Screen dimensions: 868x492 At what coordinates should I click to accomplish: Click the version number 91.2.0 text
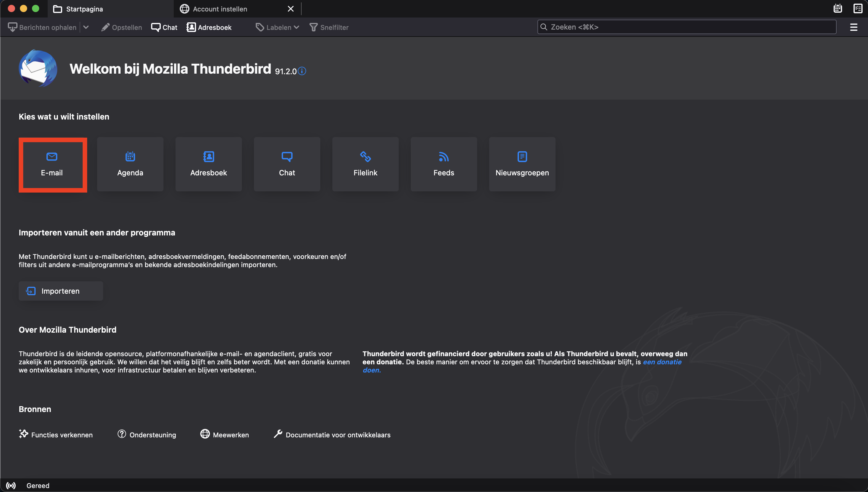[x=286, y=71]
